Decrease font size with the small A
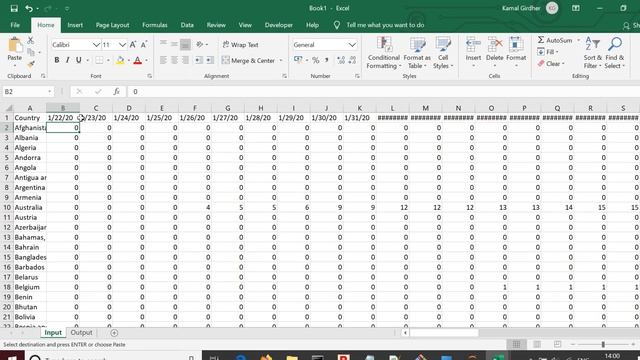This screenshot has height=360, width=640. tap(144, 44)
